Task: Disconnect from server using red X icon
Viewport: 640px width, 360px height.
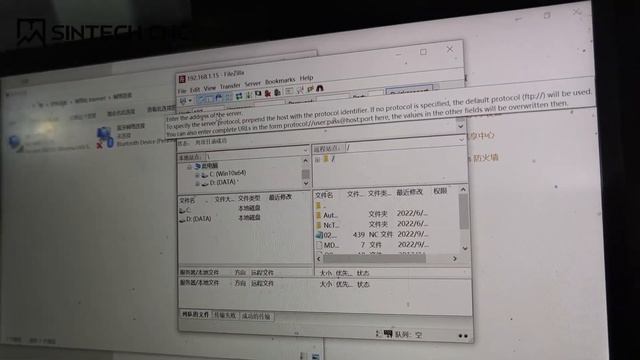Action: (x=267, y=93)
